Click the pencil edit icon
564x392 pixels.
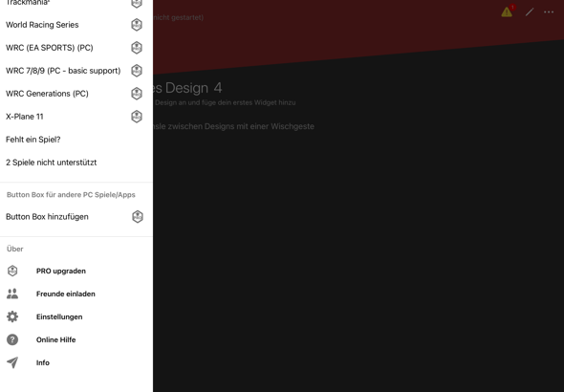click(x=530, y=12)
